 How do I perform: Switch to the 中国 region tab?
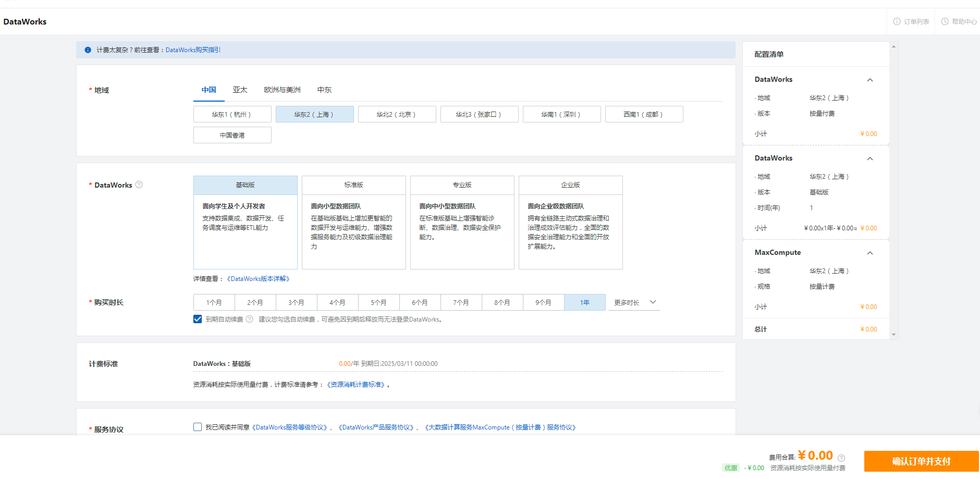(209, 90)
